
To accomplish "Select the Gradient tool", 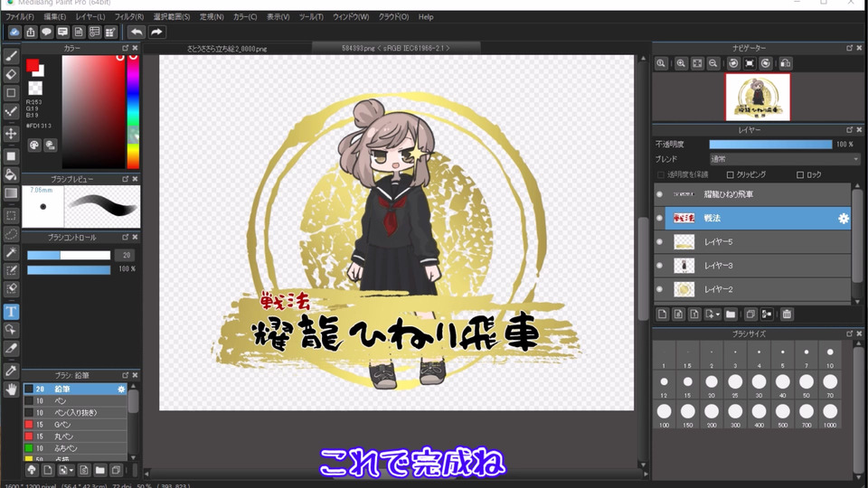I will (11, 193).
